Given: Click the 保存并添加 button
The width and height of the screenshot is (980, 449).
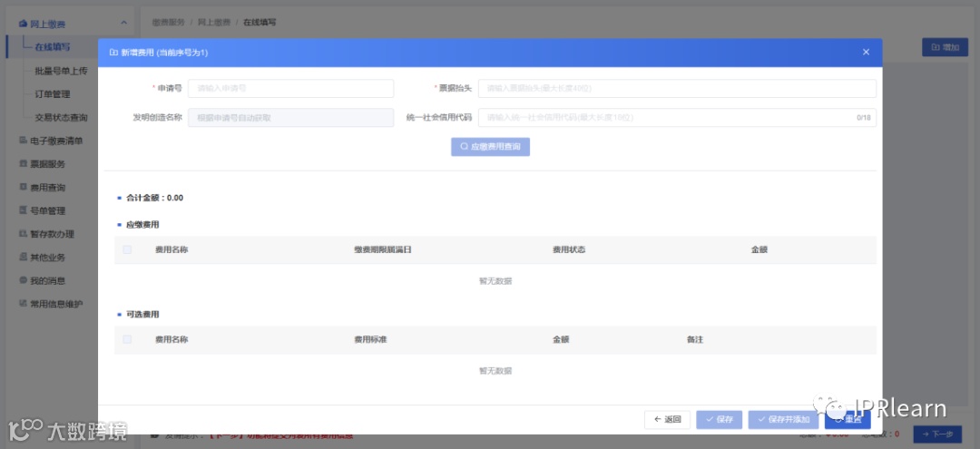Looking at the screenshot, I should (x=783, y=420).
